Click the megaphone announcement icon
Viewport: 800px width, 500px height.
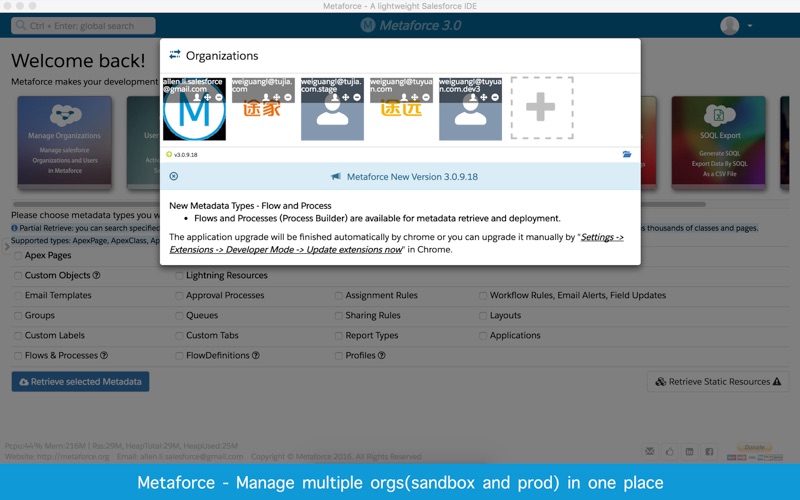pyautogui.click(x=336, y=177)
